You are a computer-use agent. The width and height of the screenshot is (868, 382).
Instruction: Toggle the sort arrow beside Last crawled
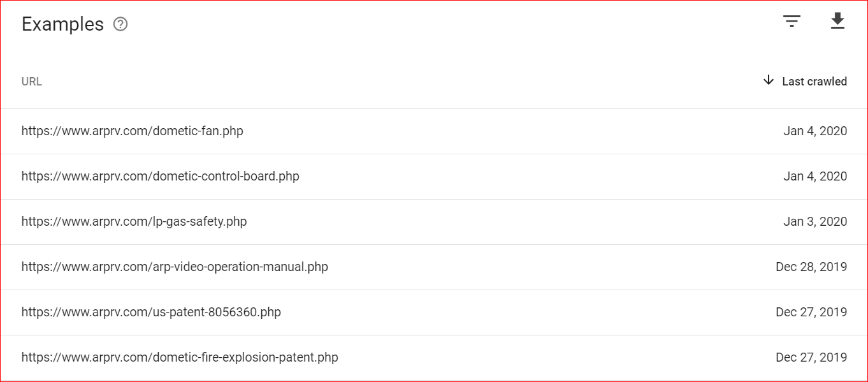769,80
